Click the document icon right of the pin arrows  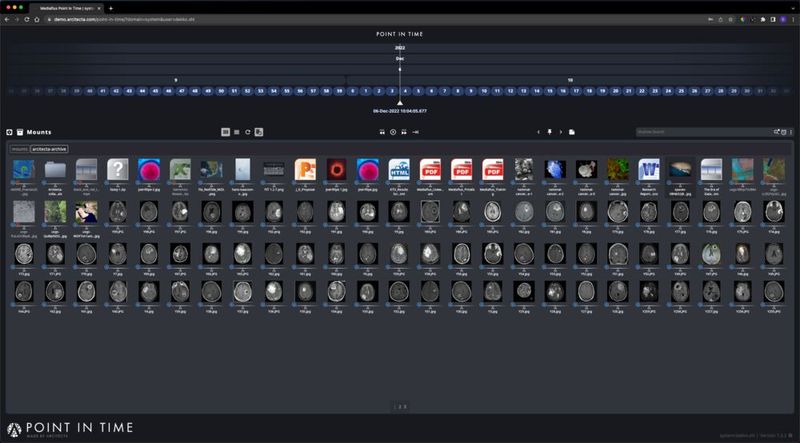[x=572, y=132]
